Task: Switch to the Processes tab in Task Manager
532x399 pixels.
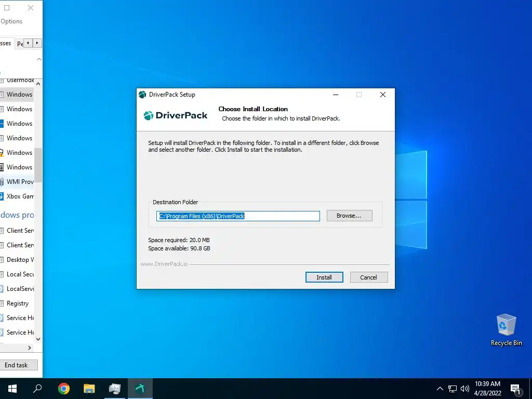Action: click(x=6, y=43)
